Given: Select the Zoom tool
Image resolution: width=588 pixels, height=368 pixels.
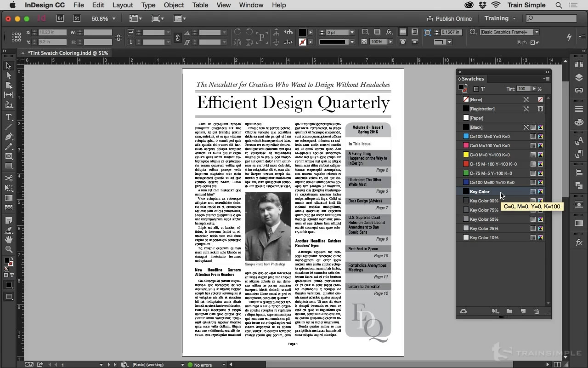Looking at the screenshot, I should (8, 249).
